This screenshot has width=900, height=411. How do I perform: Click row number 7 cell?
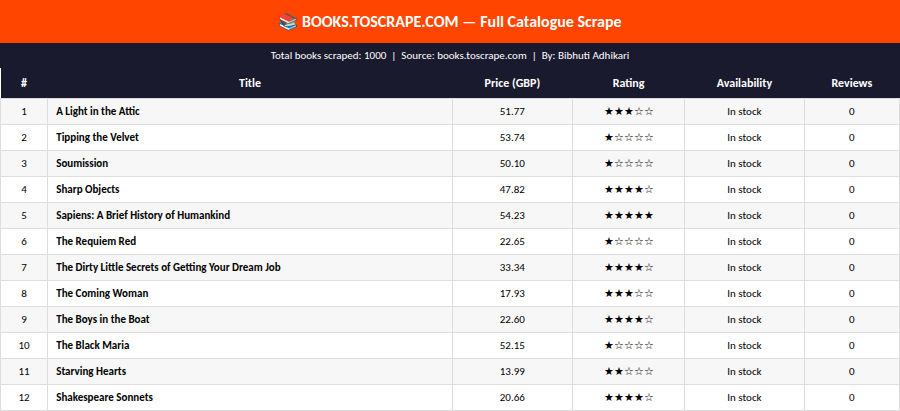pos(24,267)
